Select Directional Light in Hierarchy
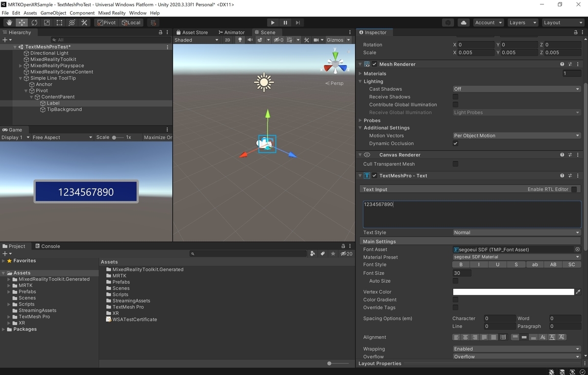Screen dimensions: 588x375 point(49,53)
